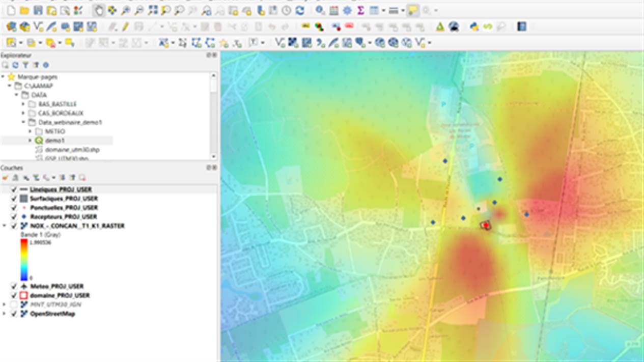This screenshot has width=644, height=362.
Task: Enable the MNT_UTM30_IGN layer checkbox
Action: tap(14, 304)
